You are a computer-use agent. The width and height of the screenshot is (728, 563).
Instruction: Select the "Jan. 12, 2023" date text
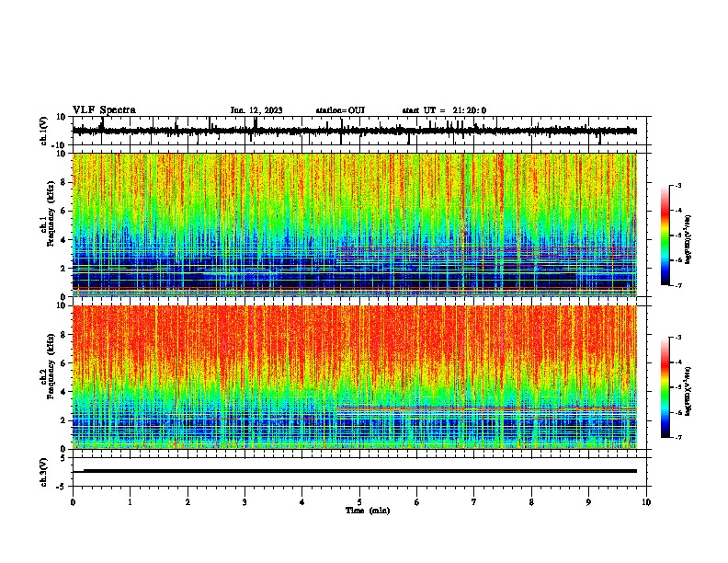[256, 110]
